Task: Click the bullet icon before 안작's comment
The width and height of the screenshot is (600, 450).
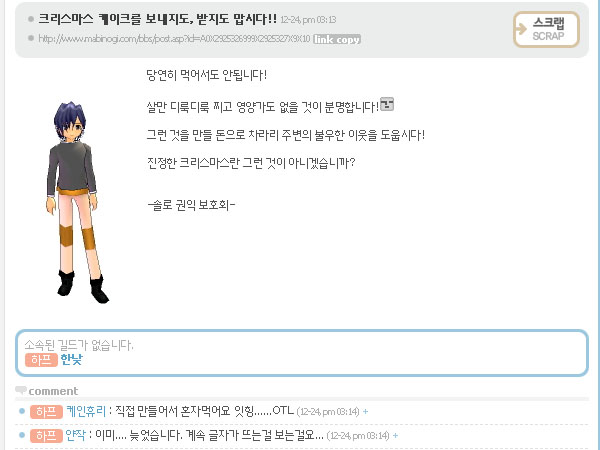Action: (x=22, y=435)
